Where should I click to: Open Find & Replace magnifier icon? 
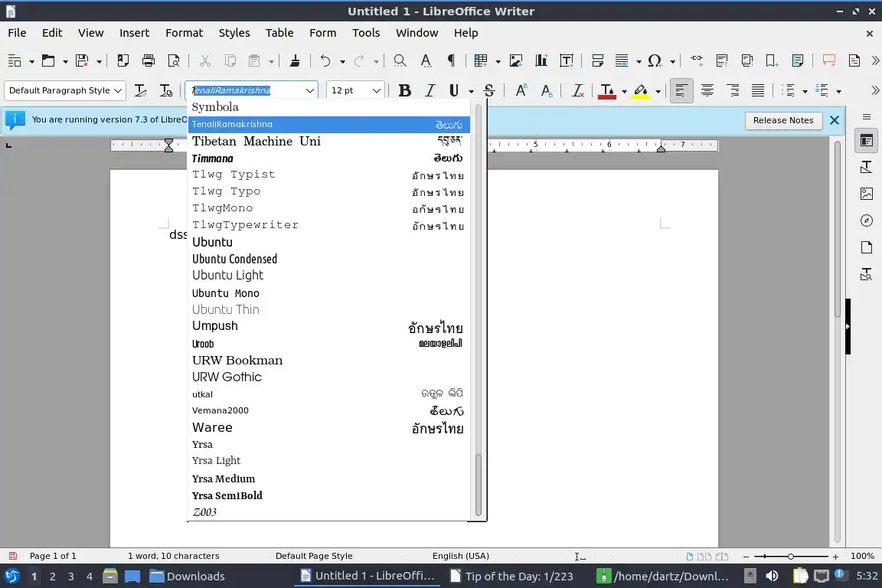(400, 60)
